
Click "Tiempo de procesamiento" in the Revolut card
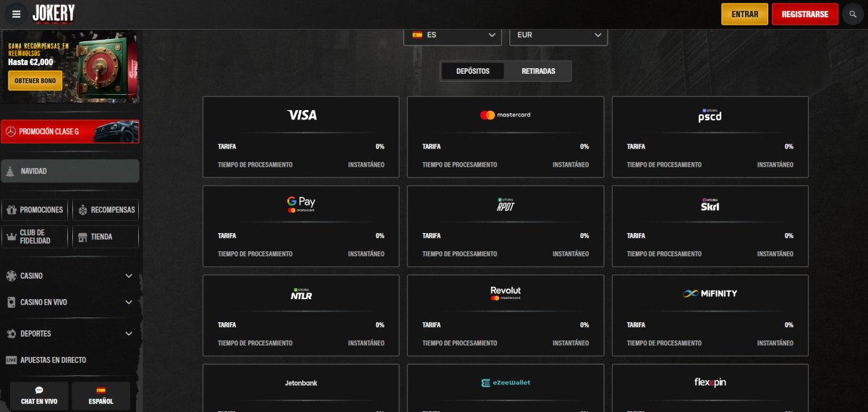click(460, 343)
